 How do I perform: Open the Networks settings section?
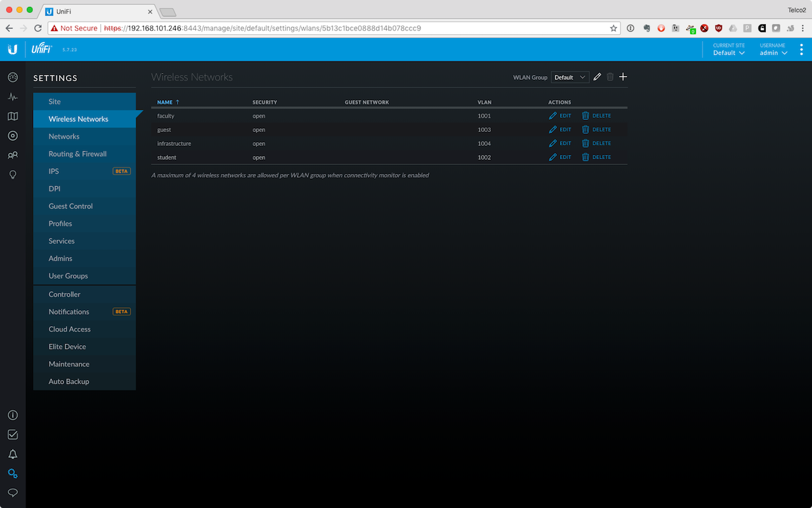(x=84, y=136)
